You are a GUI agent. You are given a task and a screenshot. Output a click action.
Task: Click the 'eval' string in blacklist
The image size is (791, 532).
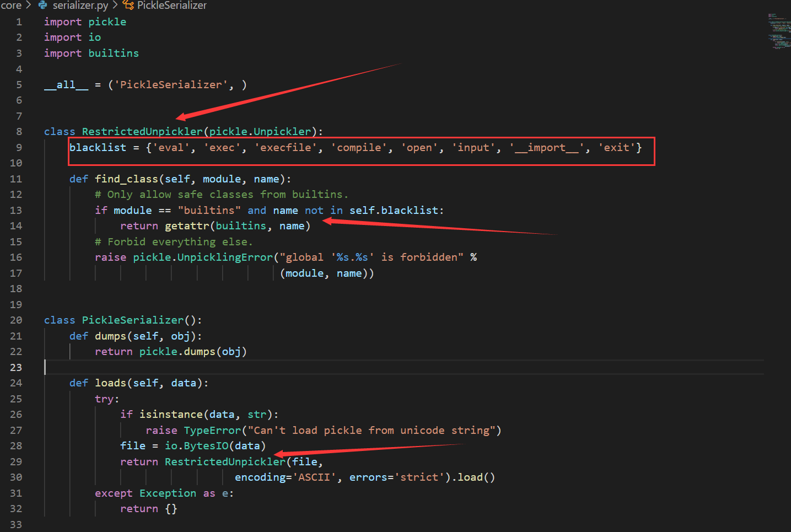171,148
